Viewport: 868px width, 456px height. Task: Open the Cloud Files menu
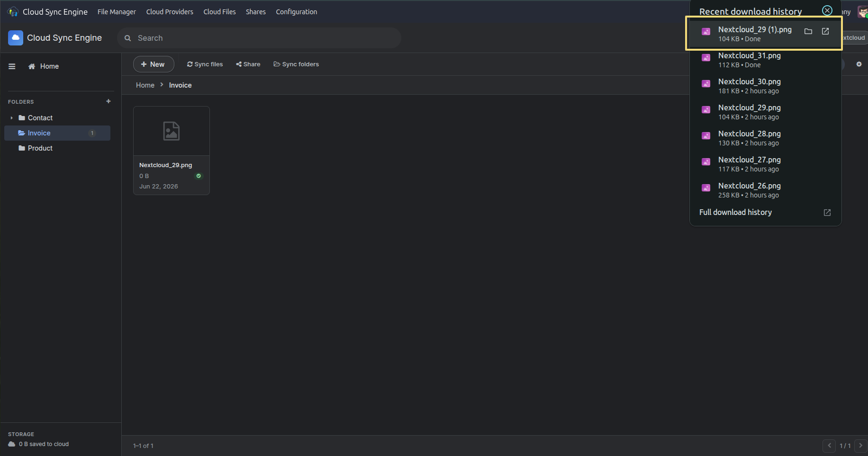tap(219, 12)
